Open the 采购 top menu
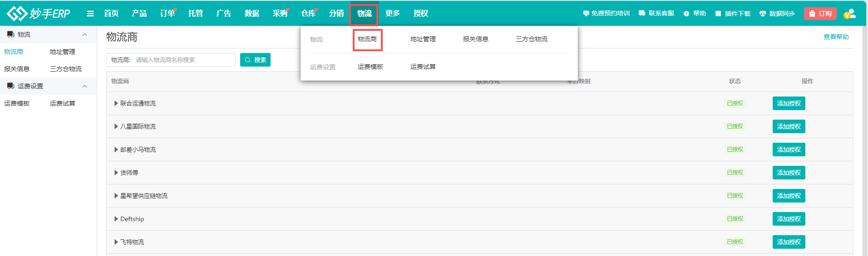Viewport: 868px width, 256px height. (280, 14)
